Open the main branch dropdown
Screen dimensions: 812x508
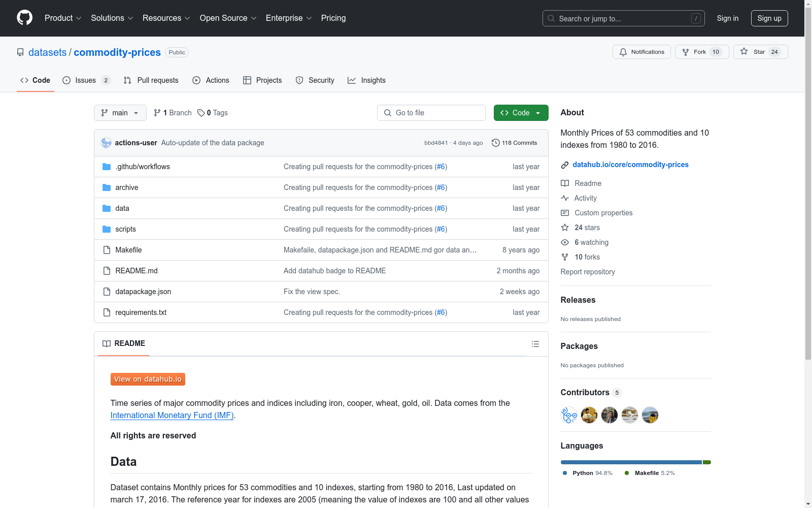[120, 113]
